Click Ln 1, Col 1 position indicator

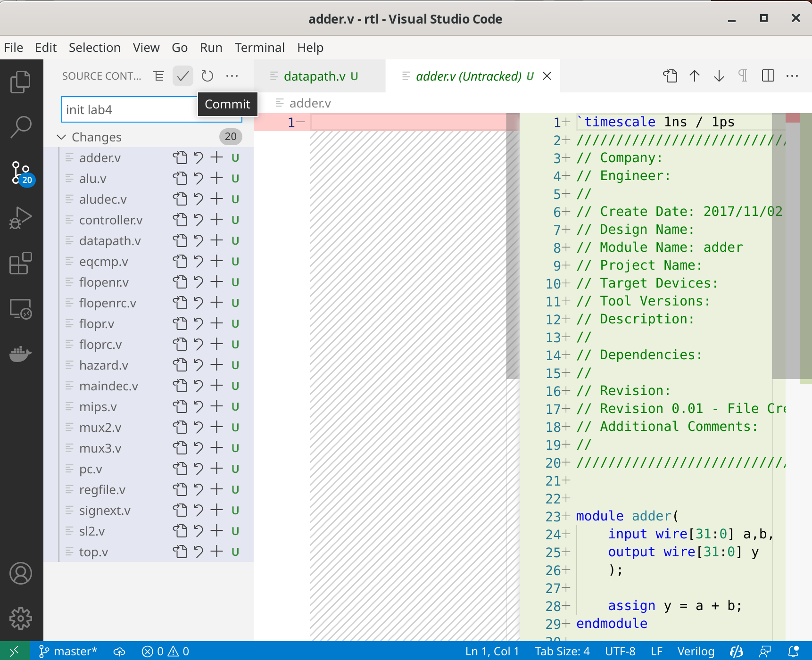tap(492, 651)
